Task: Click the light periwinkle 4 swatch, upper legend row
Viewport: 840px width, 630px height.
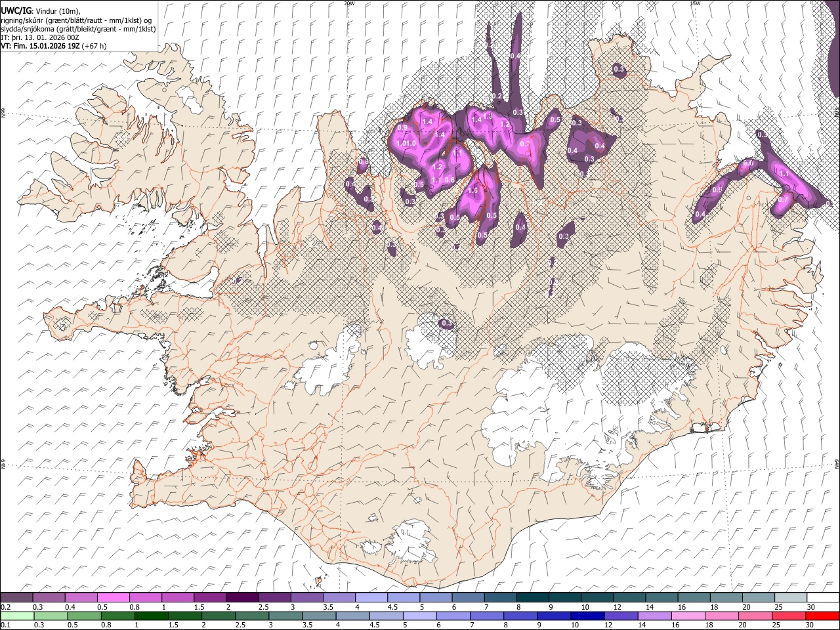Action: tap(371, 598)
